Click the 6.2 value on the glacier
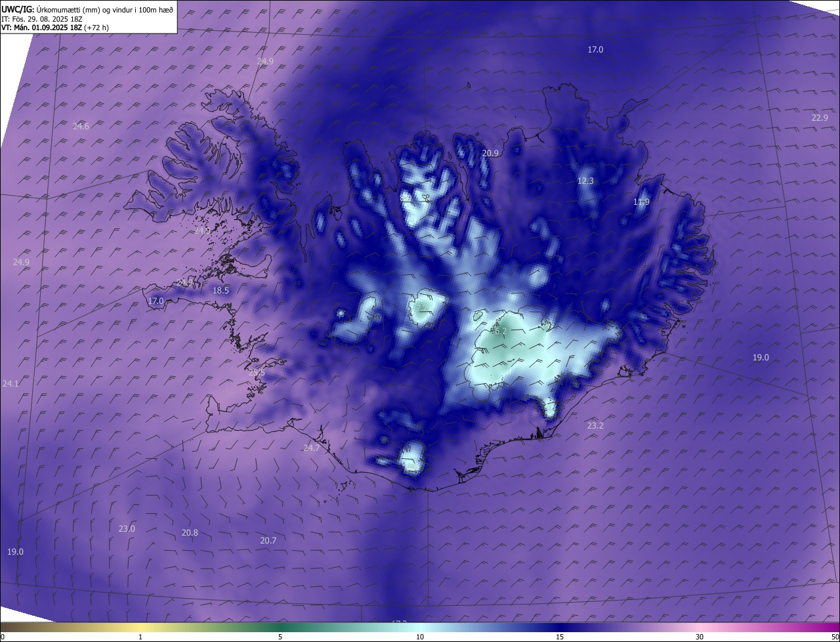 click(x=500, y=332)
